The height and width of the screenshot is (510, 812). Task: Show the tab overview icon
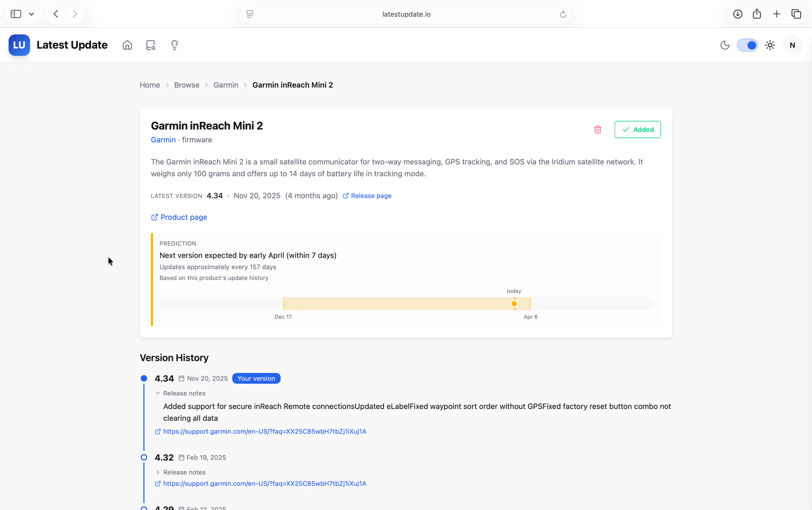[x=796, y=14]
